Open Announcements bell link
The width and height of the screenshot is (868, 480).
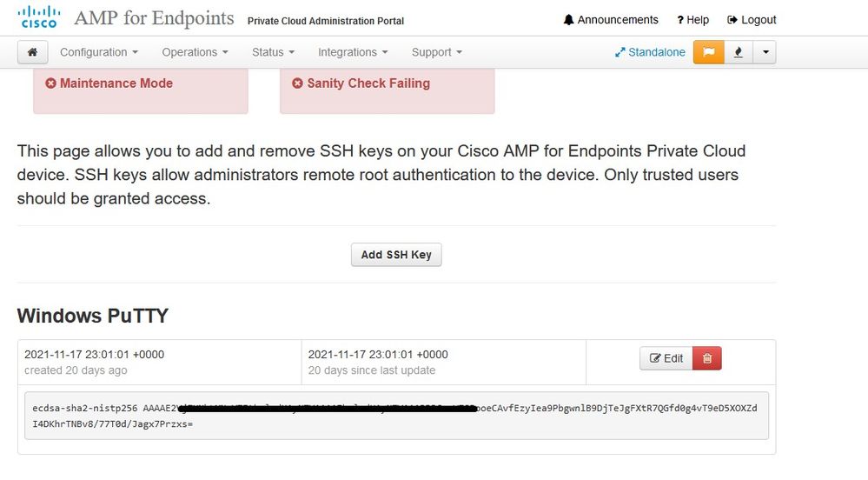pos(611,20)
